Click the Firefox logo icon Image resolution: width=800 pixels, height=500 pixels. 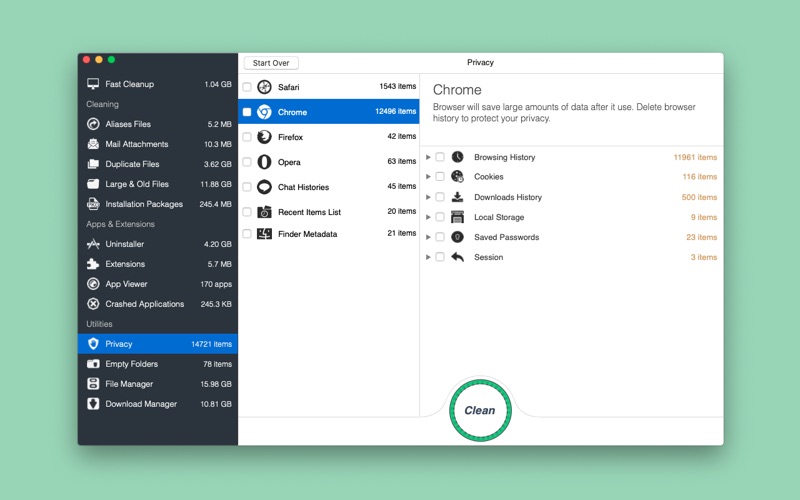264,137
